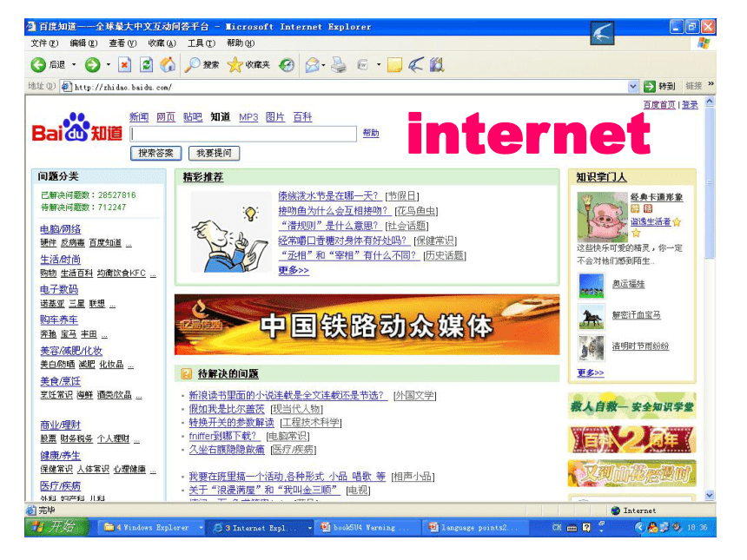Viewport: 747px width, 560px height.
Task: Open the 文件 menu
Action: (44, 43)
